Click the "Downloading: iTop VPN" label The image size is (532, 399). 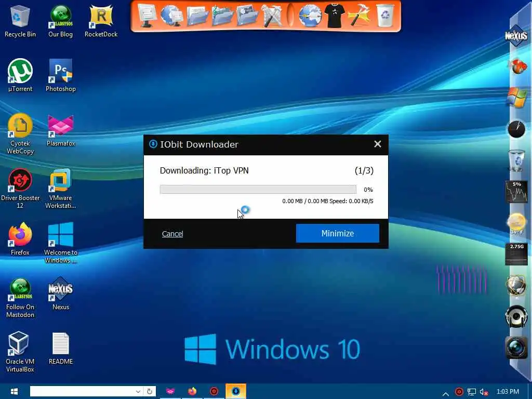pos(204,170)
